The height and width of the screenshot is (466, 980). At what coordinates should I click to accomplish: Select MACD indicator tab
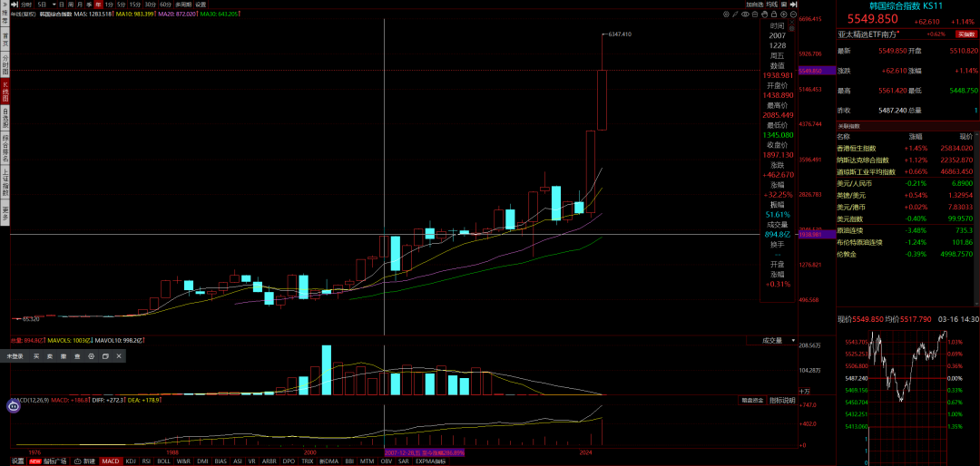(x=111, y=461)
